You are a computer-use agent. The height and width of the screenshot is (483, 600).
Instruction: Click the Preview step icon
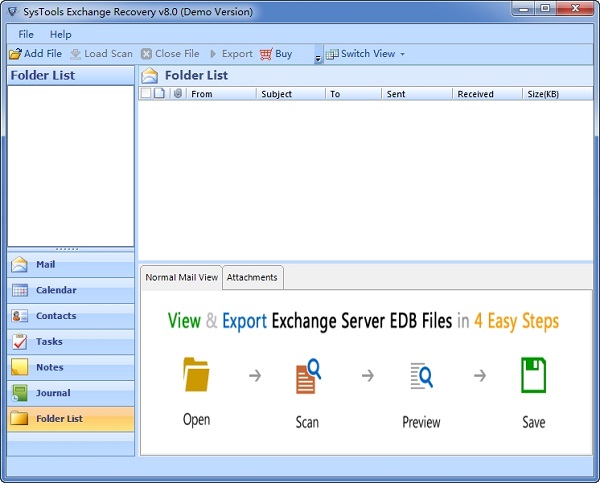[421, 375]
